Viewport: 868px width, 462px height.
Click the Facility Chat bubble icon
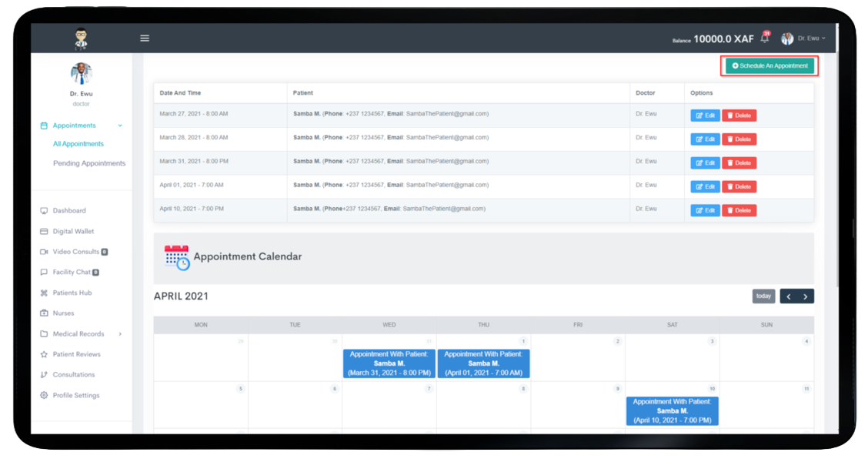[x=44, y=273]
